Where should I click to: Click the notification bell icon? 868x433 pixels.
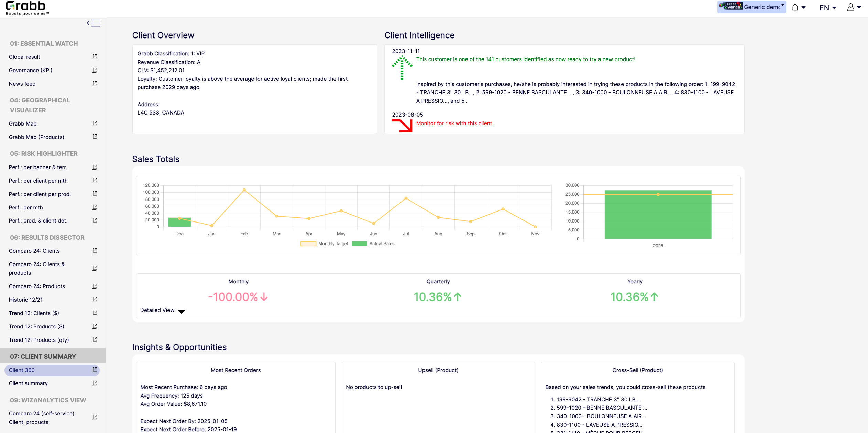click(795, 8)
